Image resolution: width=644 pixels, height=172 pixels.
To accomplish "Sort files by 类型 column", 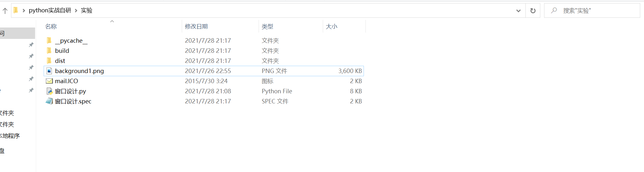I will (x=267, y=27).
